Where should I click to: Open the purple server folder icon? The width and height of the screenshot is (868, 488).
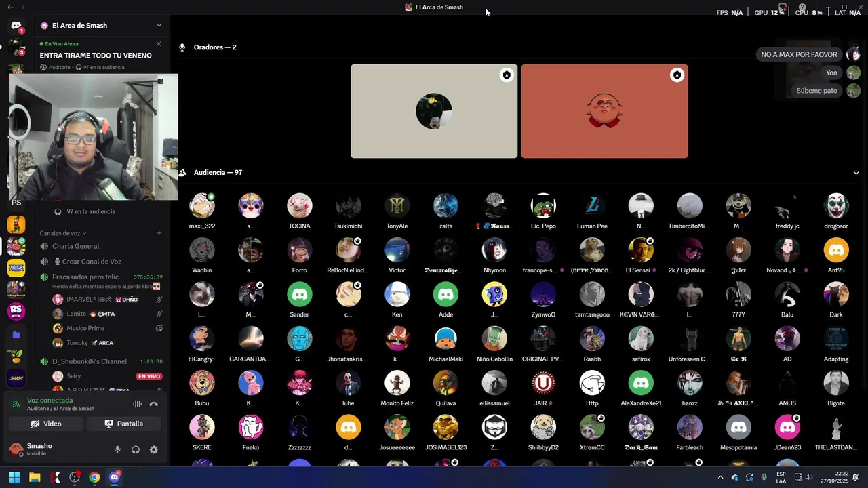click(x=16, y=335)
